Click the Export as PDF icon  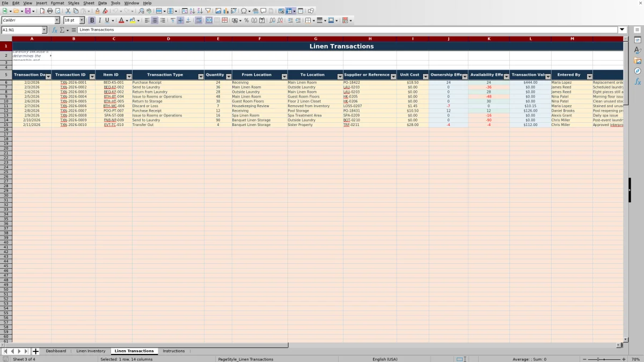(x=41, y=11)
